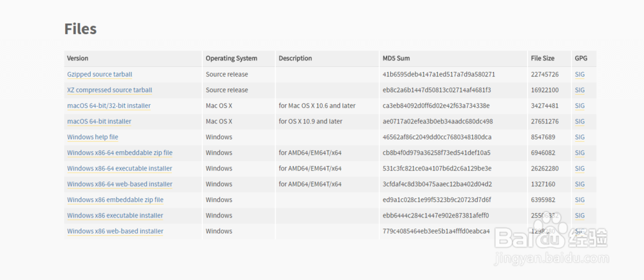
Task: Select the macOS 64-bit installer download
Action: tap(99, 121)
